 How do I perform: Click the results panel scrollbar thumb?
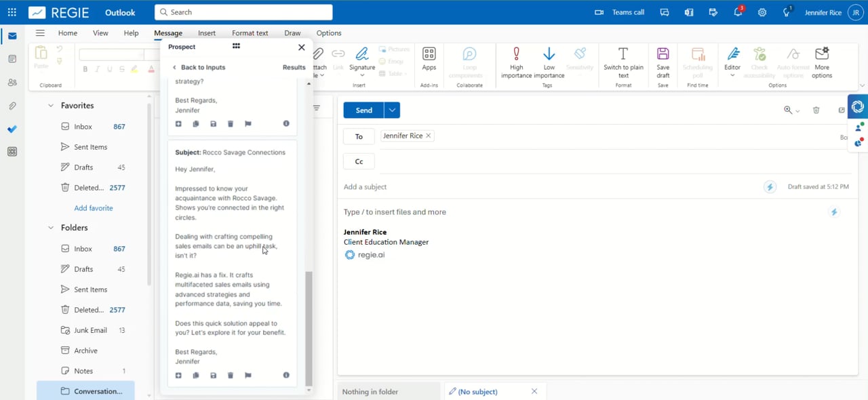tap(309, 329)
